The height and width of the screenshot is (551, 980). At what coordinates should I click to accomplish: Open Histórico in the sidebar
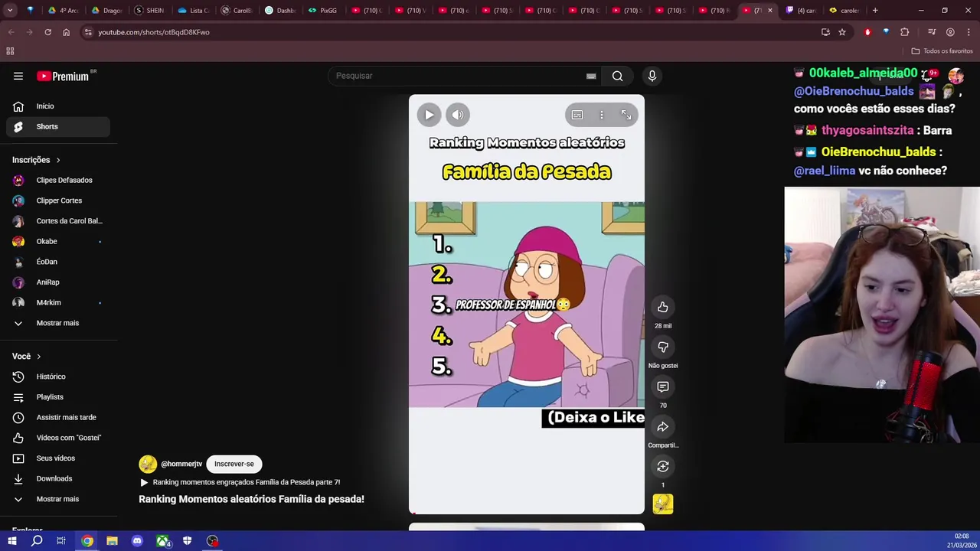tap(58, 377)
